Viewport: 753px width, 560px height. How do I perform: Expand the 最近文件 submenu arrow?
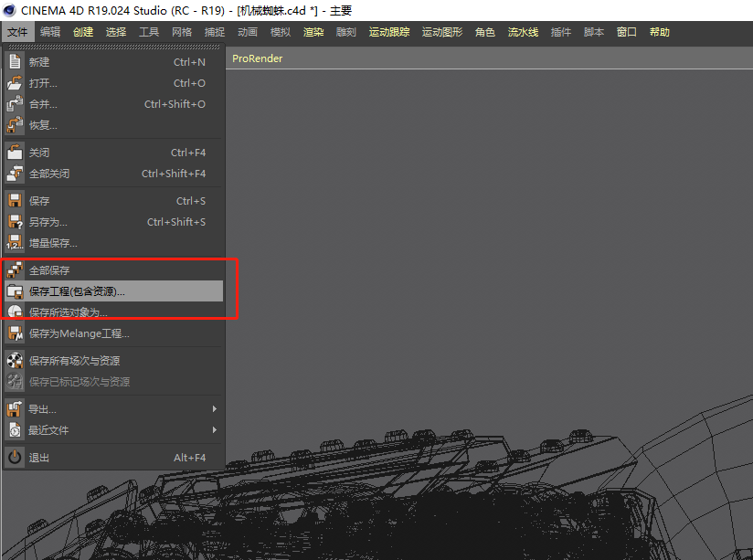coord(215,430)
